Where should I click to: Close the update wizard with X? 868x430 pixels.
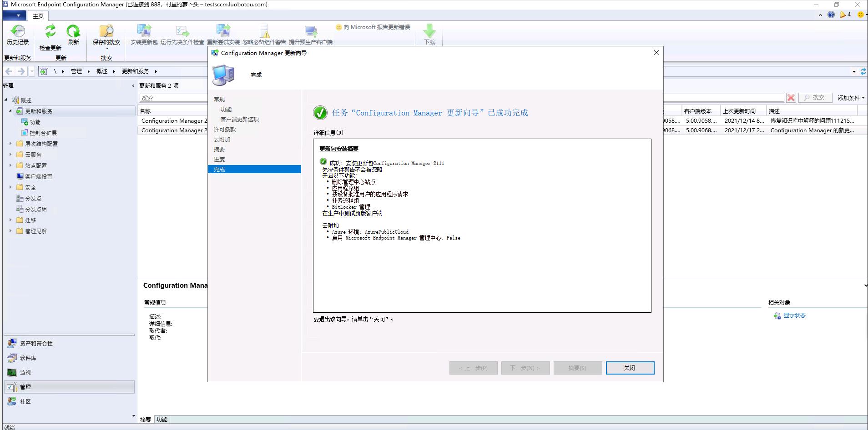coord(656,53)
